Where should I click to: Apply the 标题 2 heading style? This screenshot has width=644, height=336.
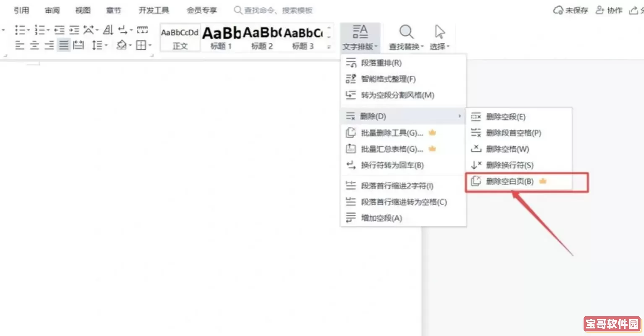tap(262, 38)
